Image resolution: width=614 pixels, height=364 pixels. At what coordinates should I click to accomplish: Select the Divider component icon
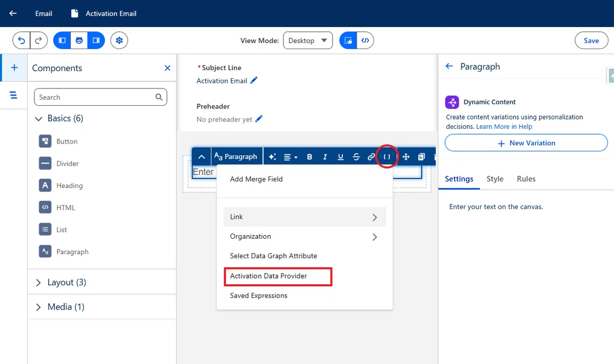[45, 164]
